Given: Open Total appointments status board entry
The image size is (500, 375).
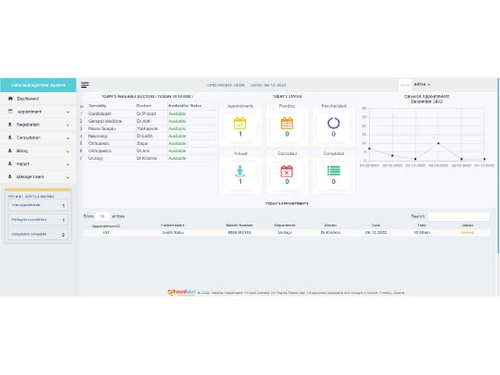Looking at the screenshot, I should 38,205.
